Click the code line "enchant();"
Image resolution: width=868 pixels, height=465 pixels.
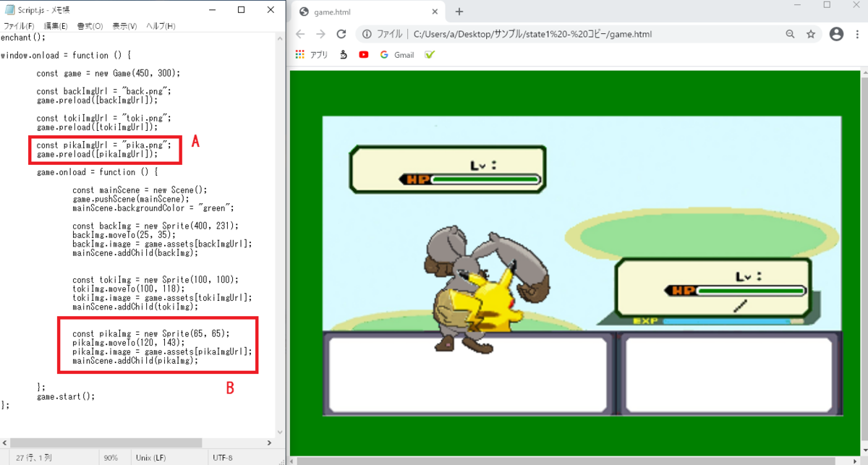tap(22, 37)
